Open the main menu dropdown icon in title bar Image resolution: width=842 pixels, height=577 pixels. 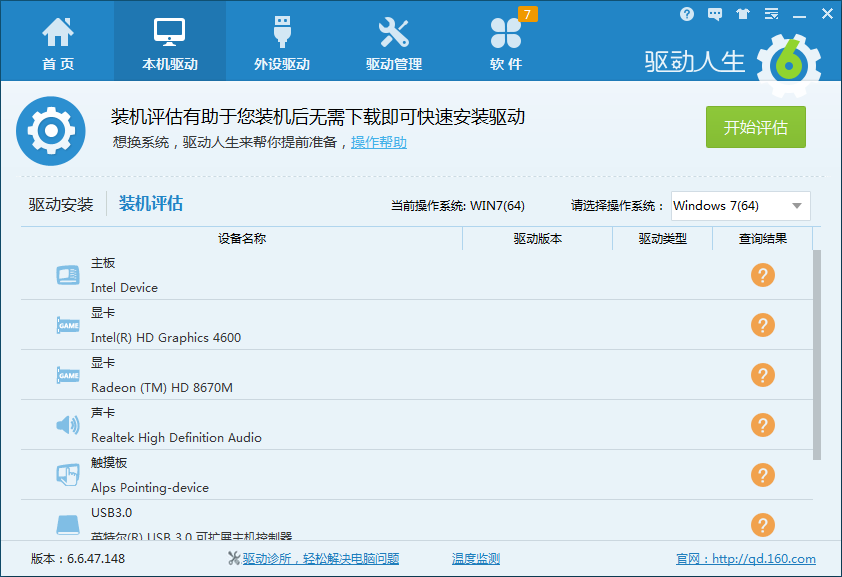[x=770, y=14]
